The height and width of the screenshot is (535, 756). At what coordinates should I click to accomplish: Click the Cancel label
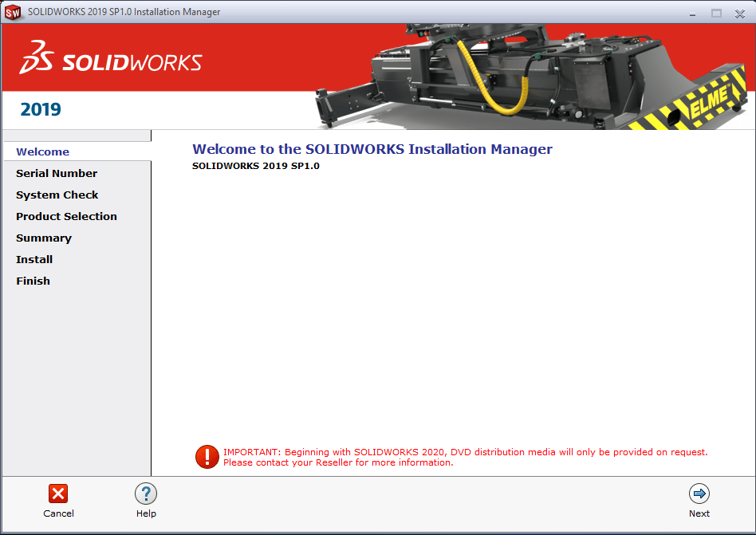[x=58, y=513]
